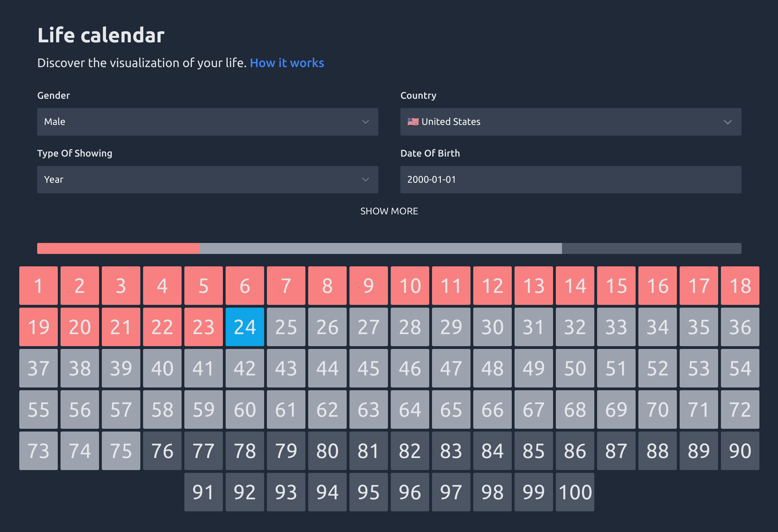Click the How it works link
The height and width of the screenshot is (532, 778).
(287, 63)
